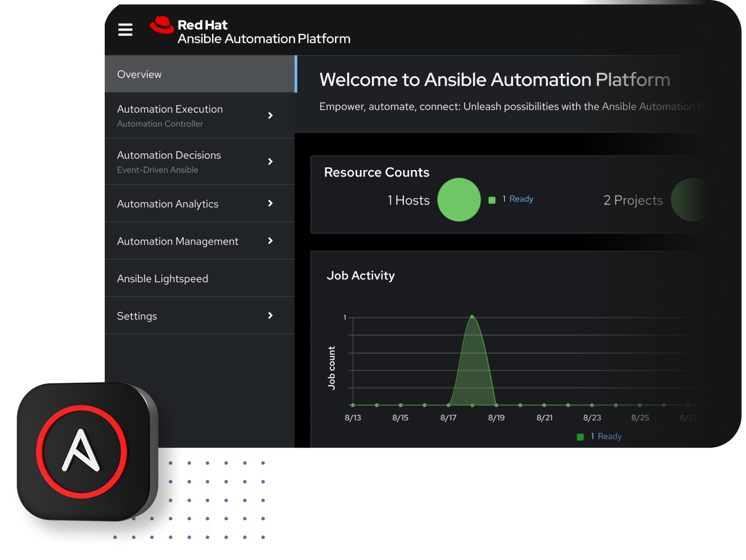Image resolution: width=746 pixels, height=560 pixels.
Task: Expand the Settings chevron
Action: (270, 315)
